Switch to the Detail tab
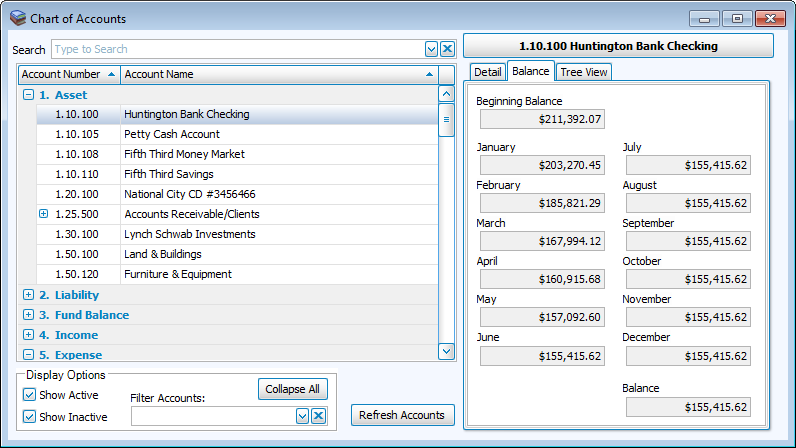 [487, 72]
